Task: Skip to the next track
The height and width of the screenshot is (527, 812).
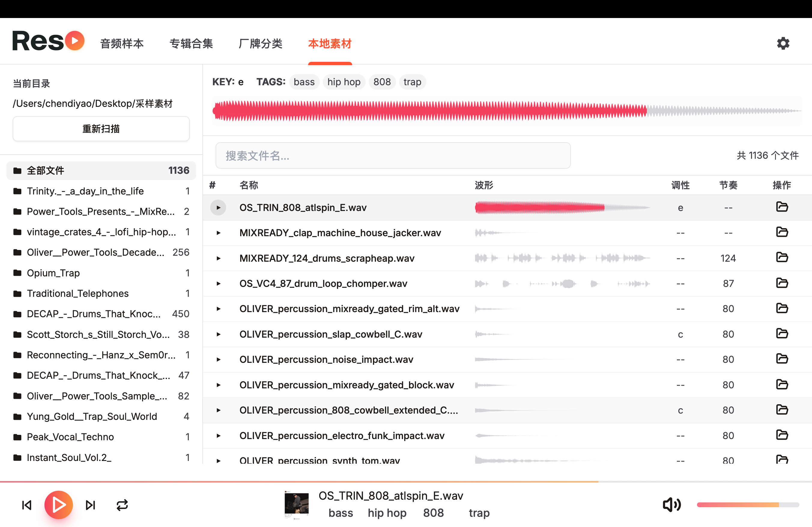Action: 90,505
